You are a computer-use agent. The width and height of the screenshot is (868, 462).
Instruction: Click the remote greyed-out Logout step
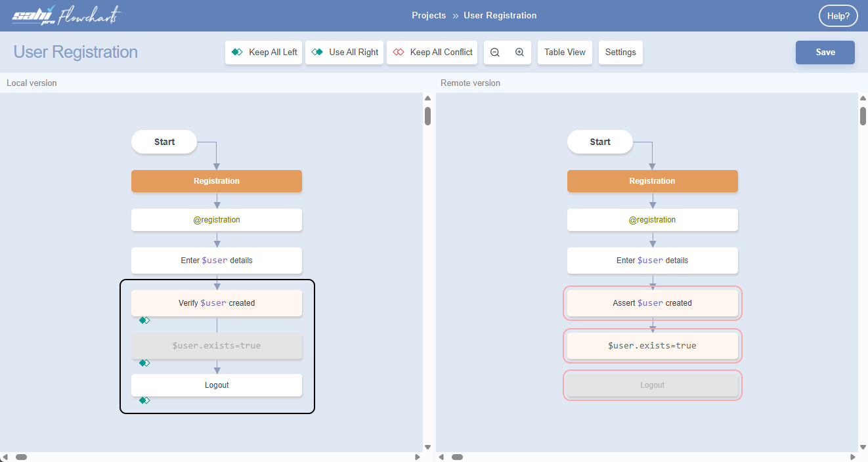(652, 385)
